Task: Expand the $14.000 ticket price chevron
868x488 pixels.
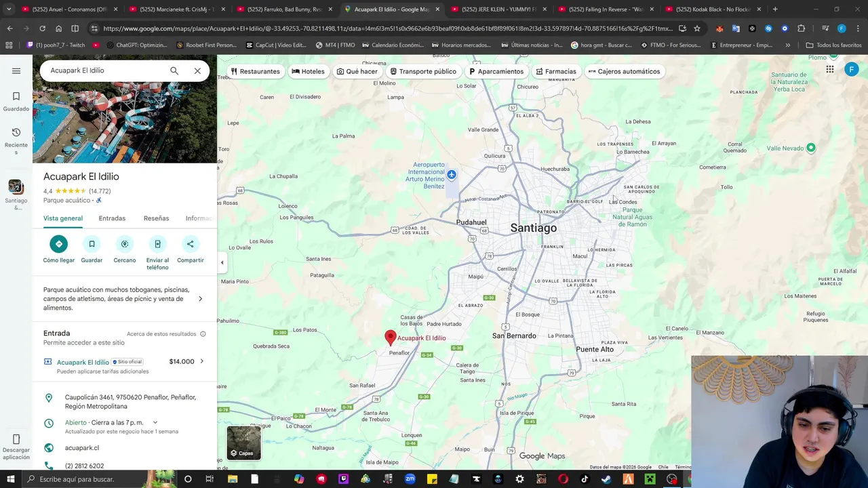Action: point(201,361)
